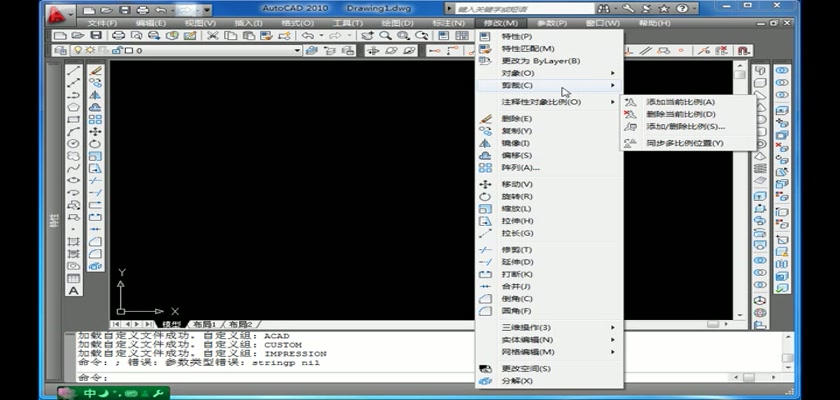
Task: Click the Pan Realtime icon in Standard toolbar
Action: (x=367, y=35)
